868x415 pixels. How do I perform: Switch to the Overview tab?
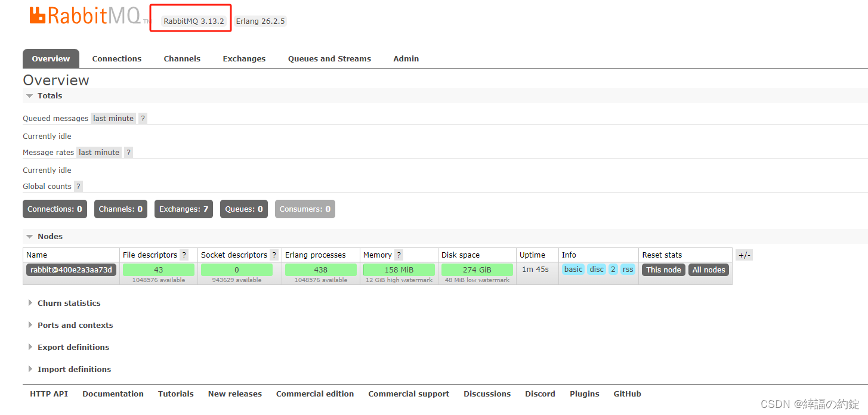pos(51,58)
